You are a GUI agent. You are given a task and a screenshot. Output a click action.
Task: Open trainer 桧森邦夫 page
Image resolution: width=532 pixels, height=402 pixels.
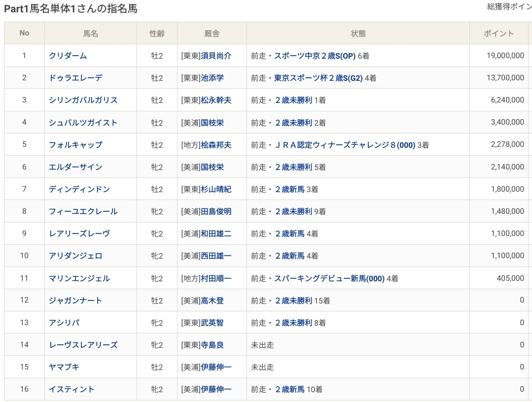tap(216, 145)
